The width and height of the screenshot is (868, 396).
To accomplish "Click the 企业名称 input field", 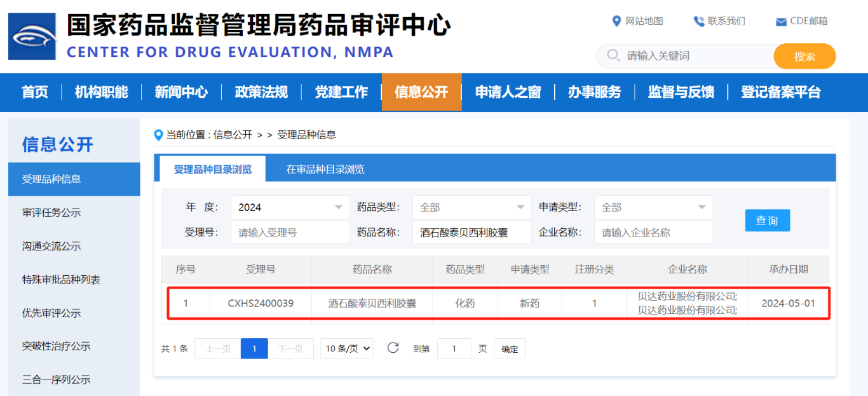I will pyautogui.click(x=653, y=232).
